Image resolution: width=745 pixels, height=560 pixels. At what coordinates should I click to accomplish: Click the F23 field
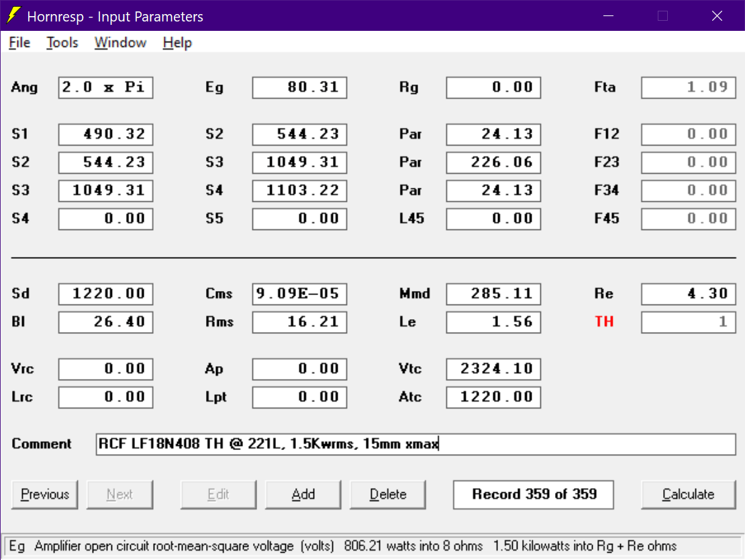(x=689, y=162)
